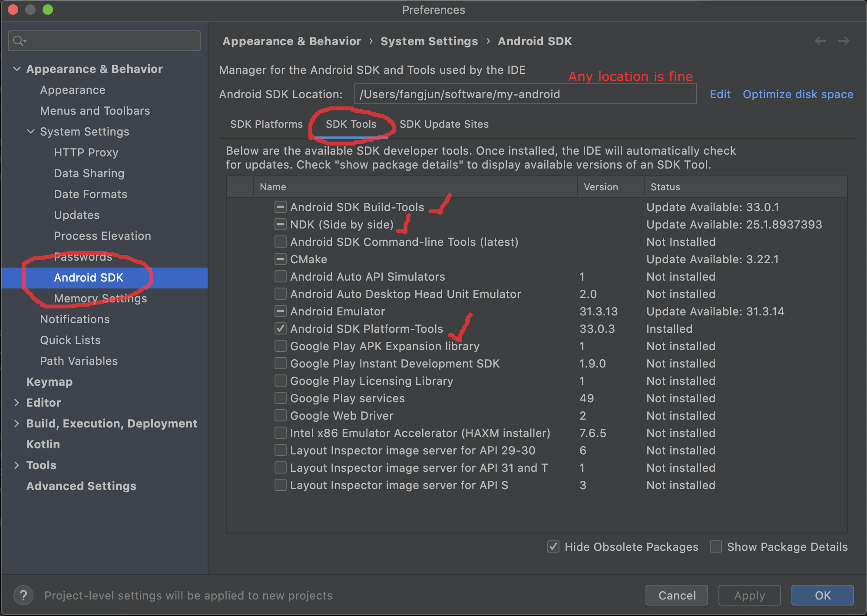Check Google Play Licensing Library
Image resolution: width=867 pixels, height=616 pixels.
tap(281, 381)
